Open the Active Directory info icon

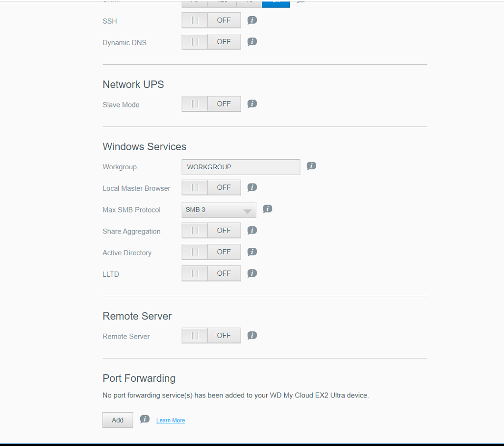point(252,252)
